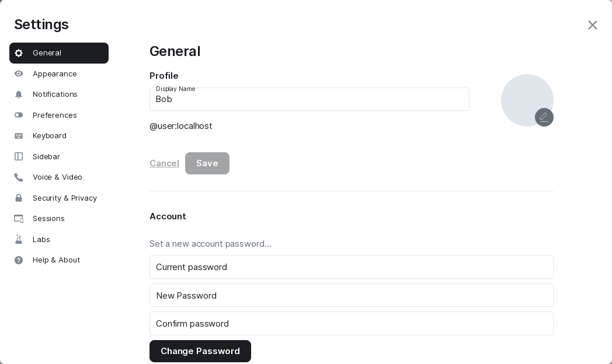Select the Confirm password field
612x364 pixels.
pyautogui.click(x=351, y=324)
